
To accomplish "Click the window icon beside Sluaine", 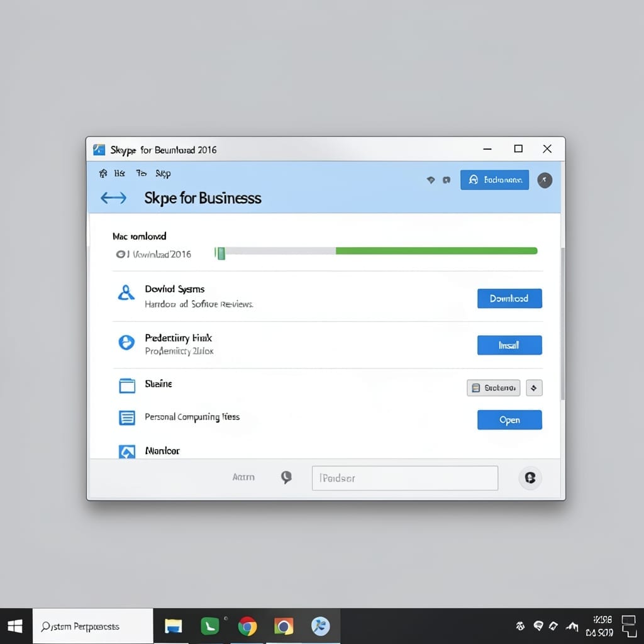I will (x=127, y=386).
